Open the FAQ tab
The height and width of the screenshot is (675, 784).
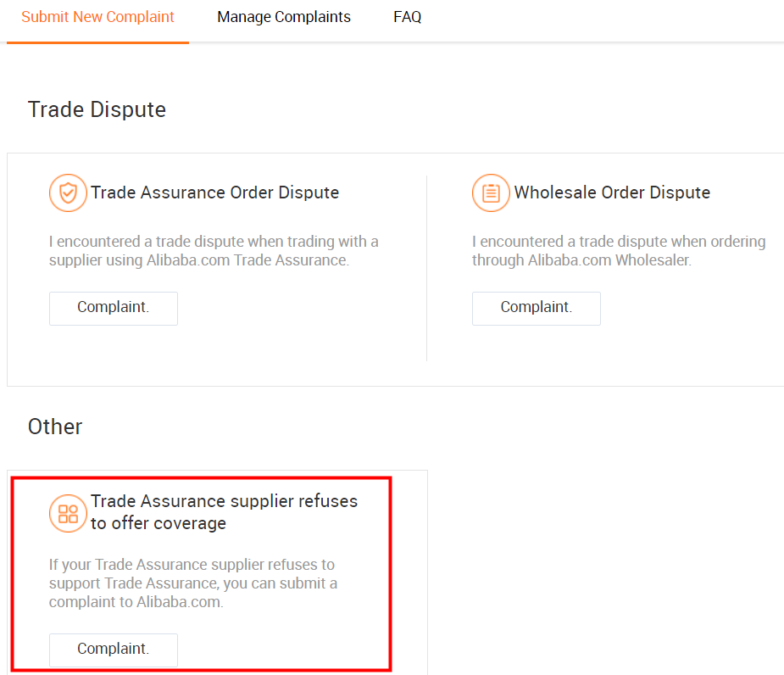click(407, 17)
